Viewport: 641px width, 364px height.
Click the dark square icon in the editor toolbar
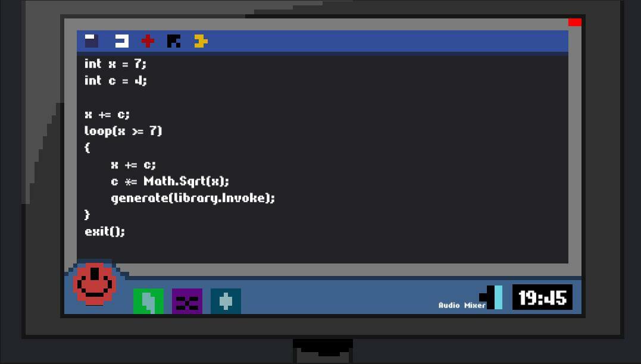point(92,41)
